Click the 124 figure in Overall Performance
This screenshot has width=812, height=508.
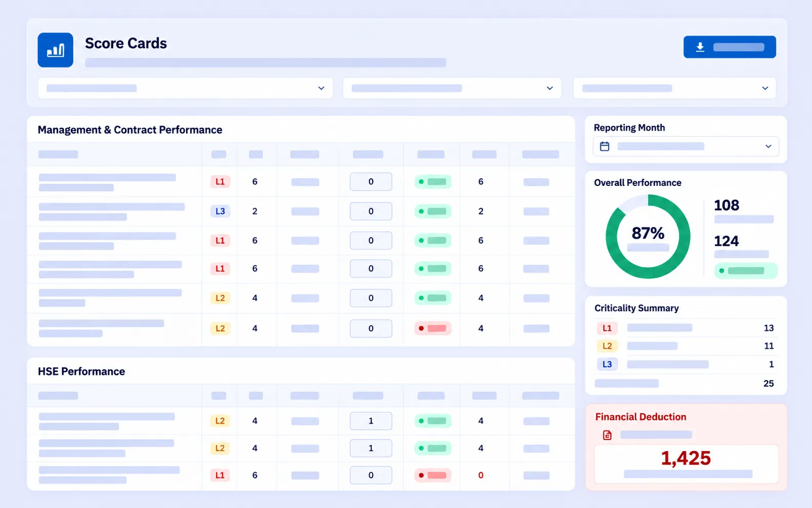point(726,241)
